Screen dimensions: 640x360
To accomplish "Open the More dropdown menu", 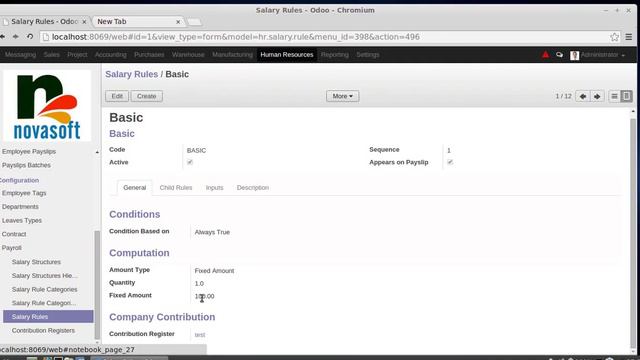I will [x=342, y=96].
